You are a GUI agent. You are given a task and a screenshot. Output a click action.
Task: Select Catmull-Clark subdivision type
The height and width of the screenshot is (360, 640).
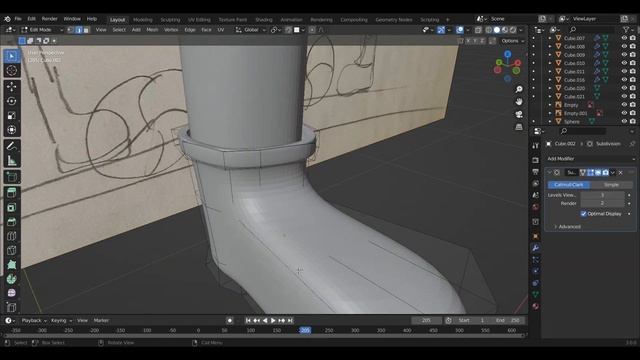(x=569, y=185)
